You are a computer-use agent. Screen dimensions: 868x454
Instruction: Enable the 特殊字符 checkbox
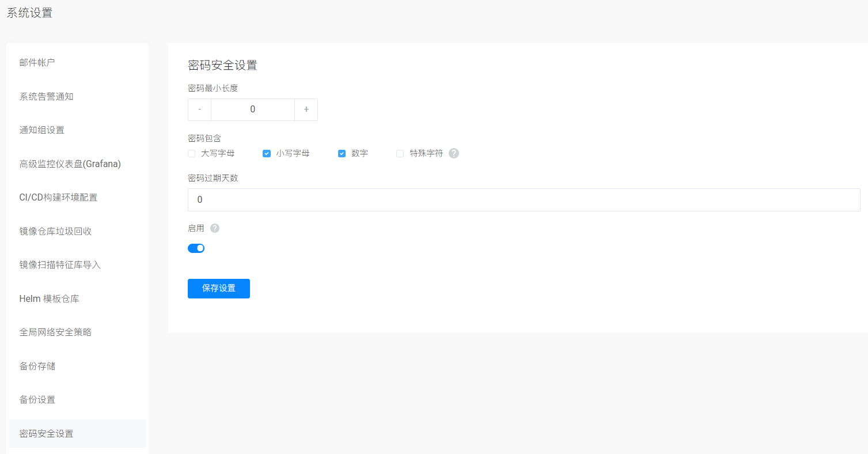pyautogui.click(x=400, y=153)
